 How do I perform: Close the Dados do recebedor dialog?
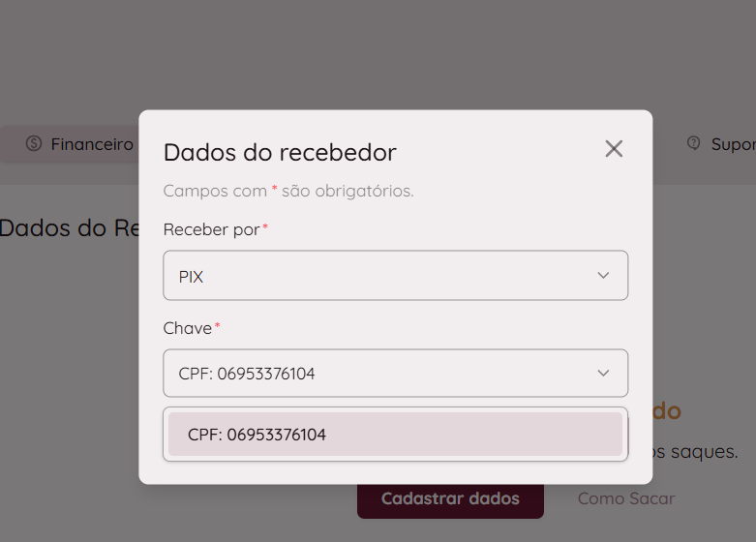(x=614, y=149)
